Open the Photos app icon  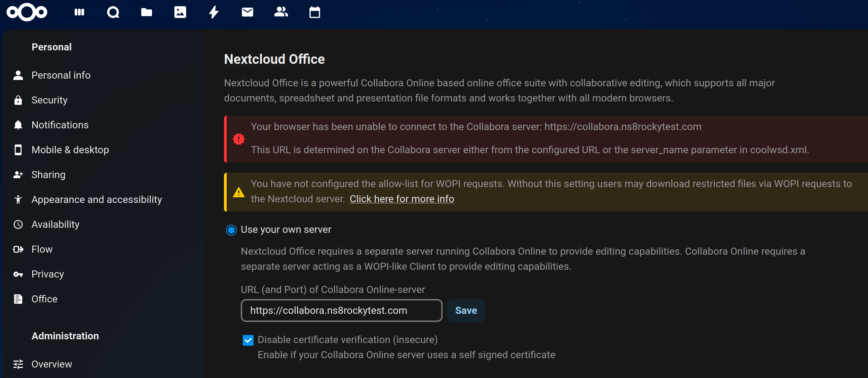click(x=180, y=12)
